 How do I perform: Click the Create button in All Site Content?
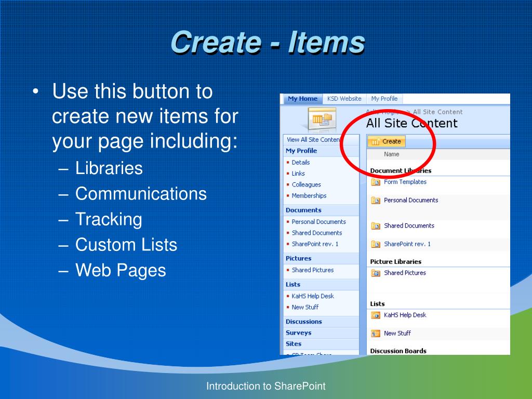[386, 141]
